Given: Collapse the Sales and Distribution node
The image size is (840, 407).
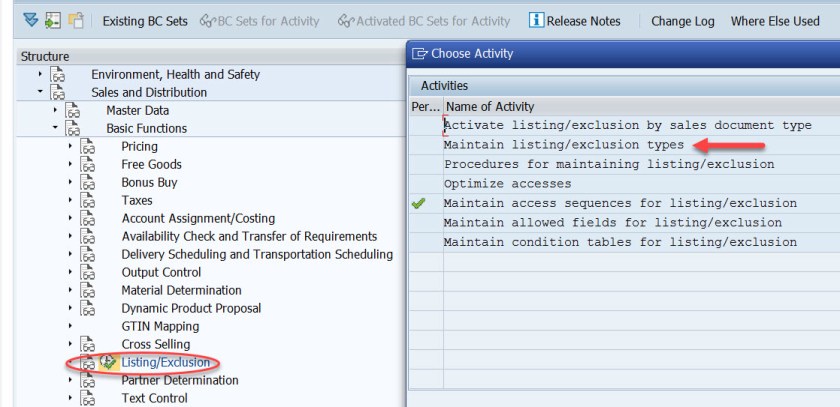Looking at the screenshot, I should (x=40, y=93).
